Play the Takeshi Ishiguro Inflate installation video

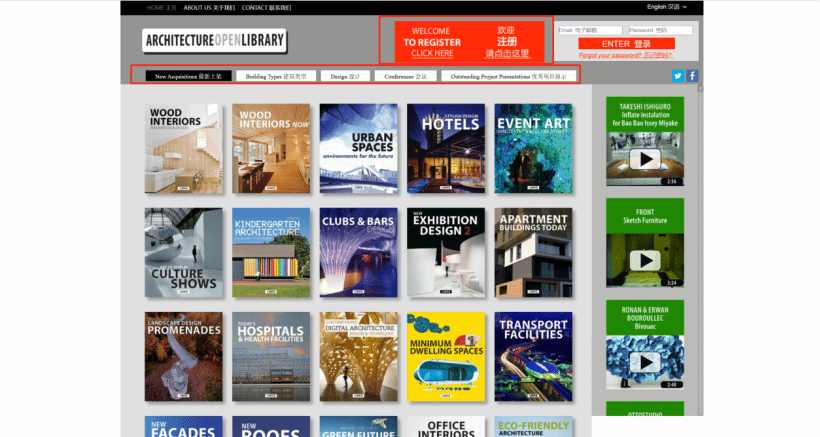pos(645,159)
